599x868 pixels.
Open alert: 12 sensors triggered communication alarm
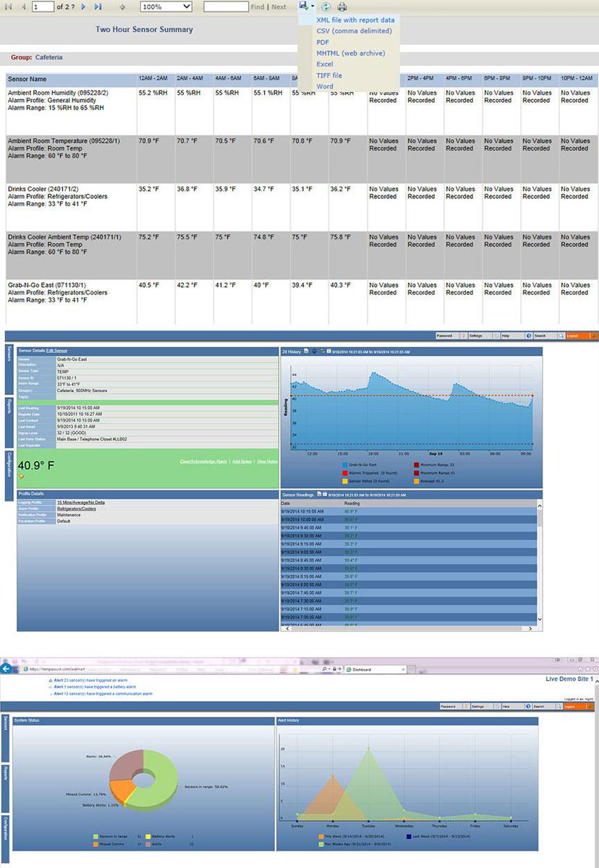click(103, 694)
